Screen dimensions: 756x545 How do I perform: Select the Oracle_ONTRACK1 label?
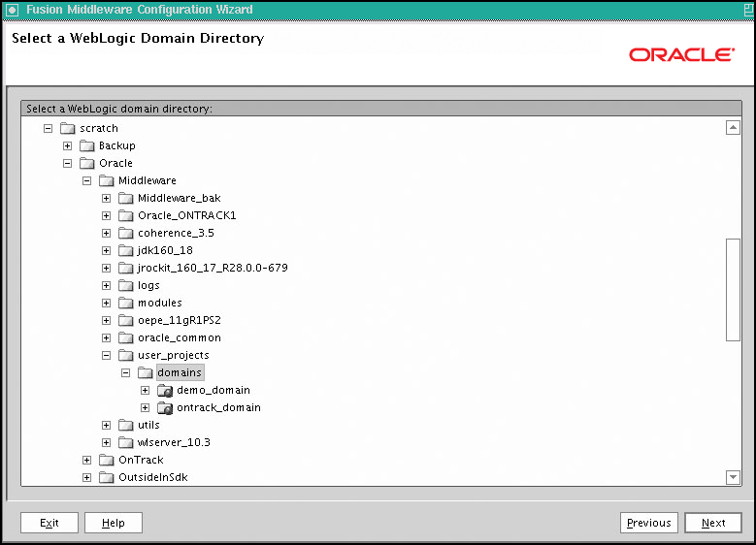click(186, 215)
